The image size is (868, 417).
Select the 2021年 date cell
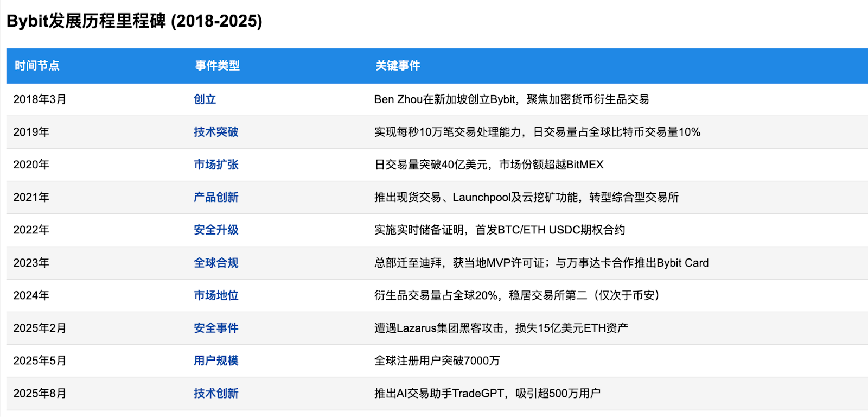click(31, 197)
